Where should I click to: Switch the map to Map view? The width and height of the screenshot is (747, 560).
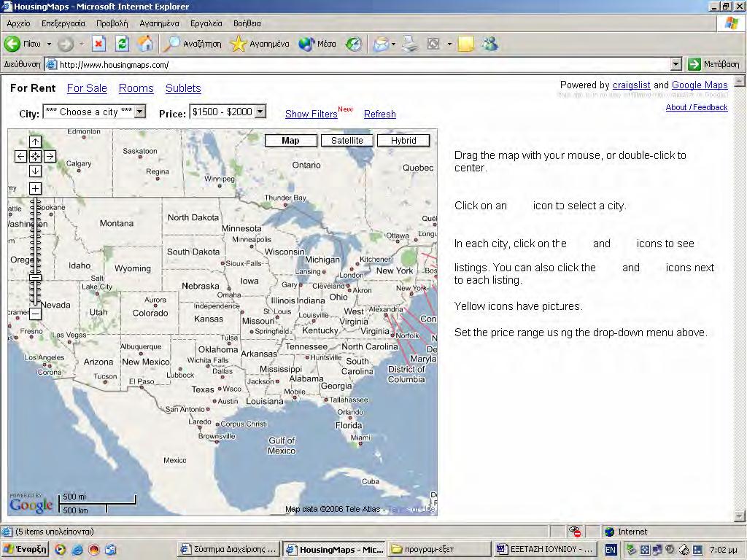pyautogui.click(x=290, y=141)
